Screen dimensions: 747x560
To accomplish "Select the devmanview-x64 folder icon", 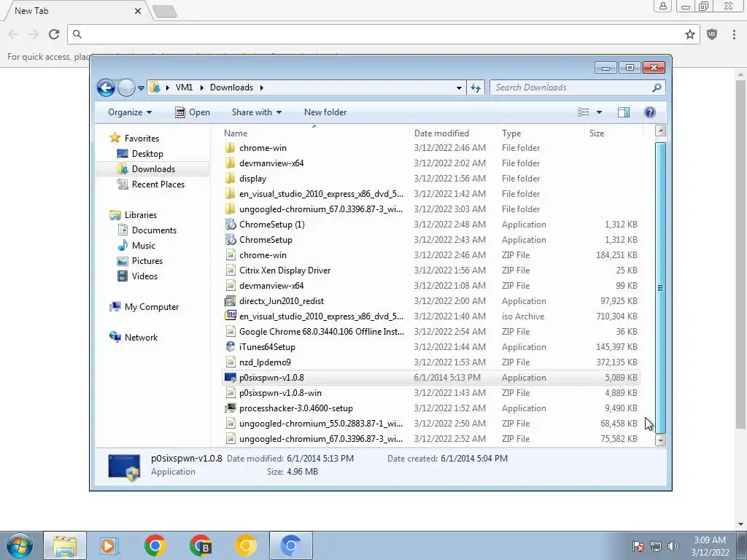I will 230,163.
